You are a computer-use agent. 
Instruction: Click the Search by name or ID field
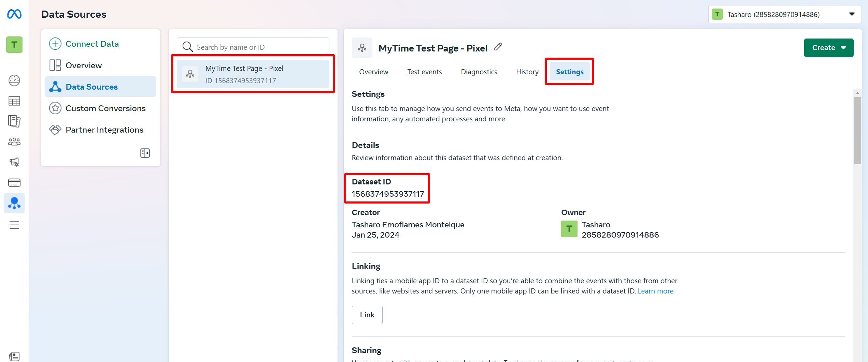(x=253, y=47)
